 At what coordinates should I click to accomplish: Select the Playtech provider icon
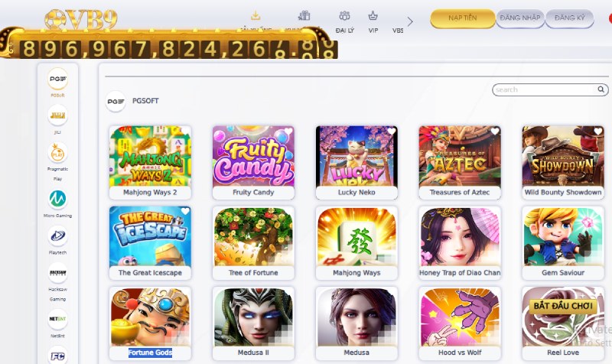pyautogui.click(x=58, y=236)
